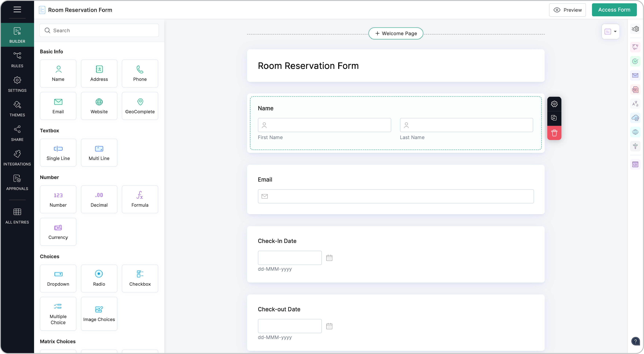Add the Multiple Choice field element
The width and height of the screenshot is (644, 354).
point(58,314)
